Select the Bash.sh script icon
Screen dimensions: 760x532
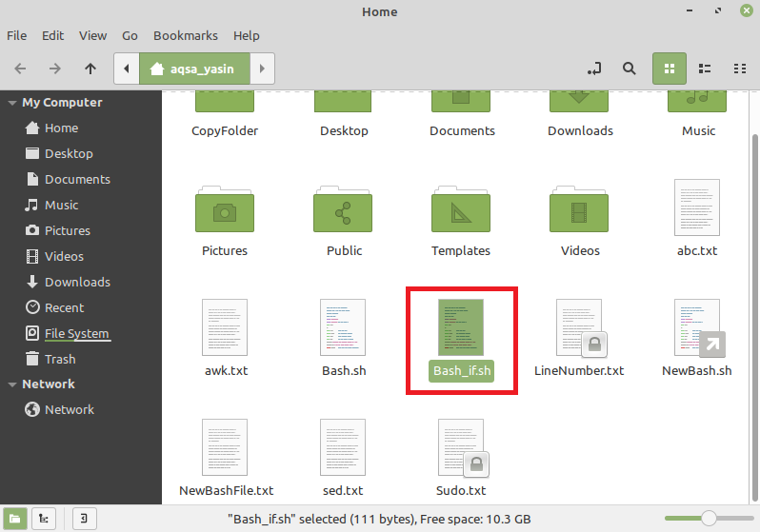point(343,327)
